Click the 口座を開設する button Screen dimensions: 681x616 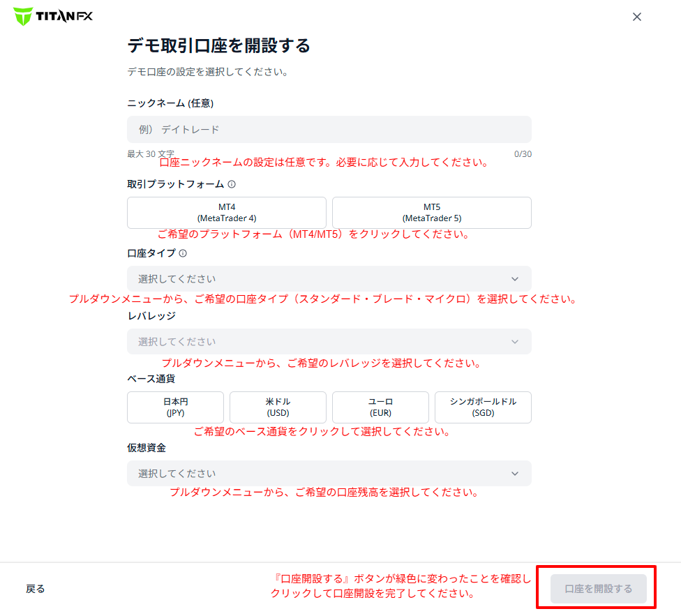coord(598,589)
